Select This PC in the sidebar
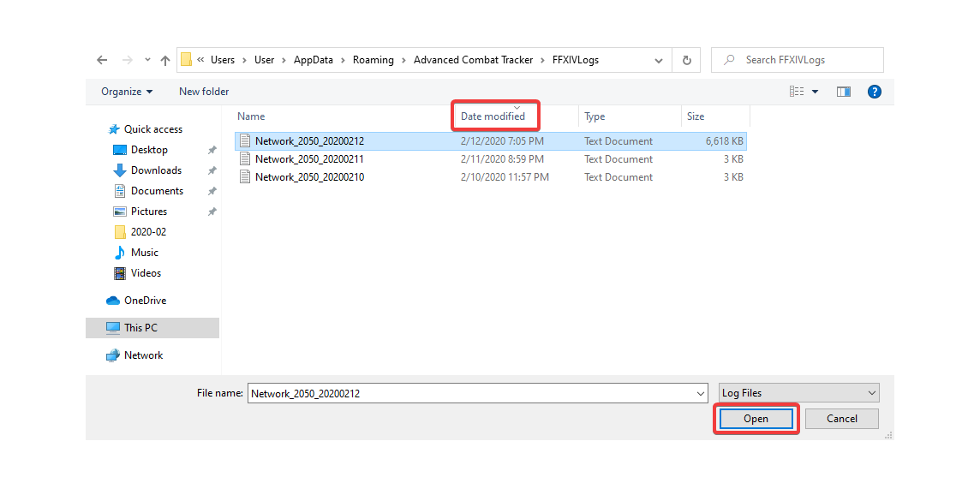 [x=152, y=328]
